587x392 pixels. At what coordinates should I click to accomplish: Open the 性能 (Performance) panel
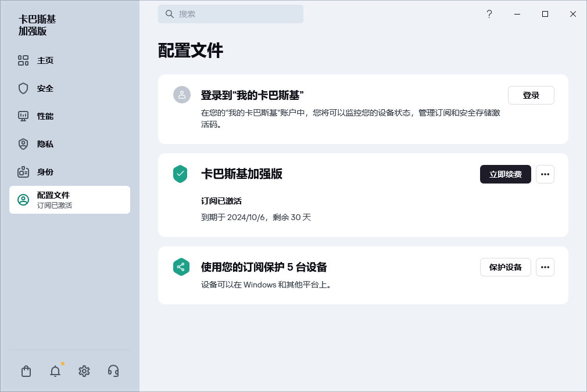[41, 116]
